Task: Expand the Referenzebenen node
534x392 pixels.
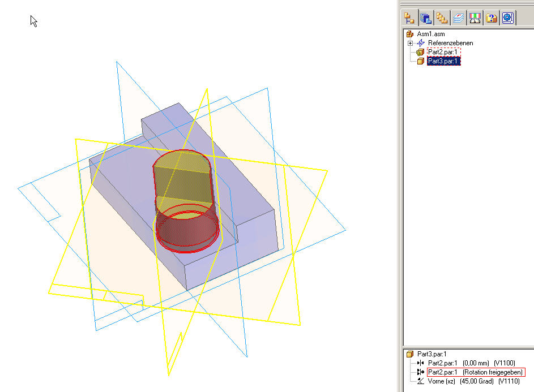Action: coord(410,43)
